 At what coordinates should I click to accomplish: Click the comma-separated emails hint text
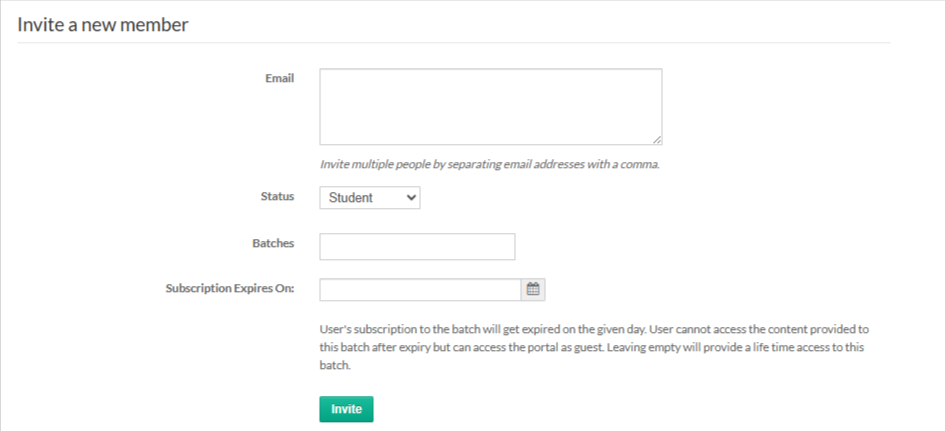tap(489, 164)
